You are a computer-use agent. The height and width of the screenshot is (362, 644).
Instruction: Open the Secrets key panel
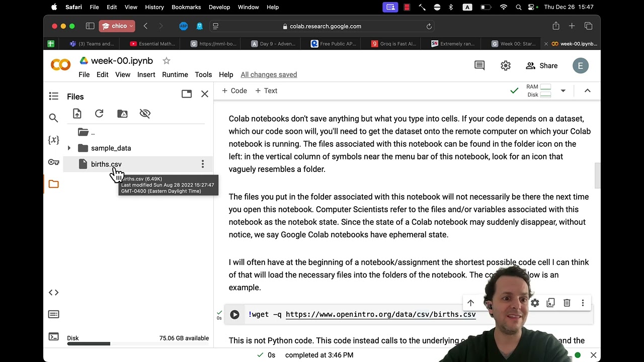(x=53, y=162)
